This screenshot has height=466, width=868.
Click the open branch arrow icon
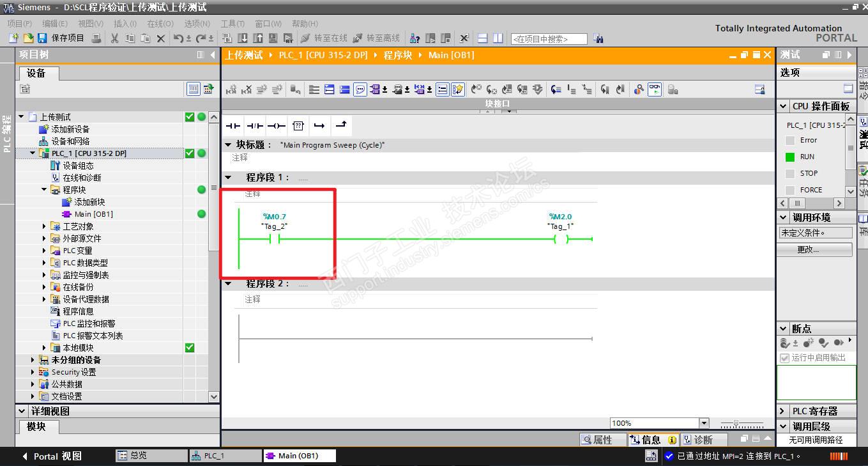click(x=319, y=126)
